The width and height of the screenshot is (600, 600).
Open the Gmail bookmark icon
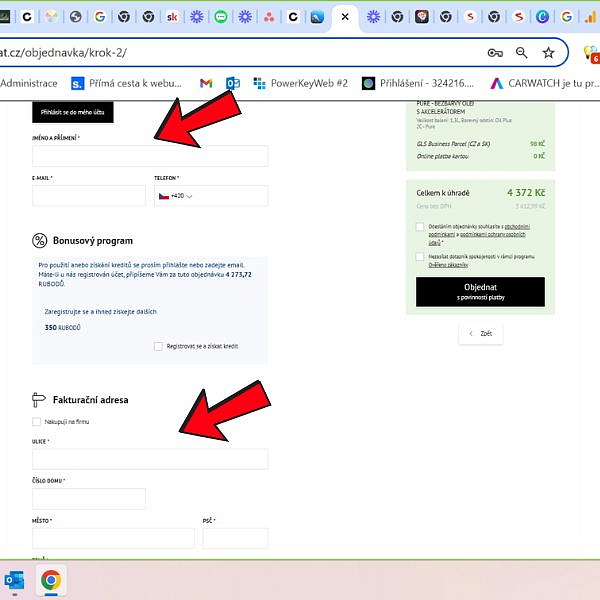click(x=205, y=83)
